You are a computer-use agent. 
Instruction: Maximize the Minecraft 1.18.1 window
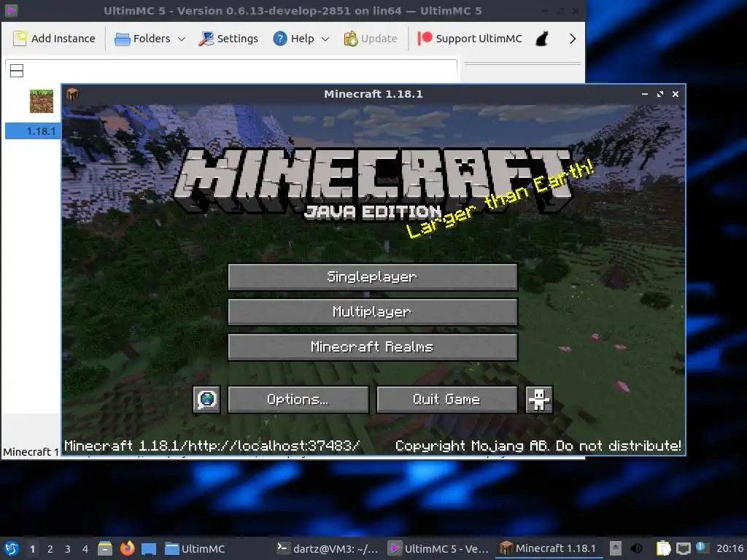pos(659,94)
